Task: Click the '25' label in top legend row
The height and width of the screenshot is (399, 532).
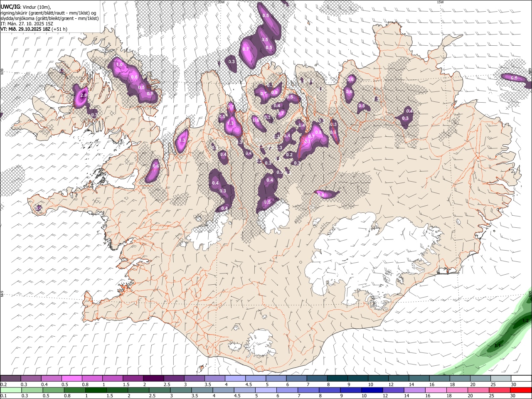Action: [493, 384]
